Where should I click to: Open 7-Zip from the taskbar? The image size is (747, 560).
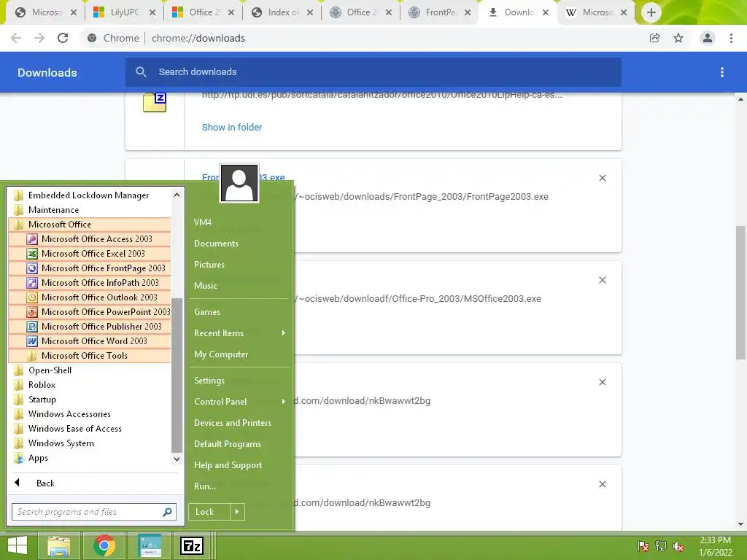tap(192, 545)
